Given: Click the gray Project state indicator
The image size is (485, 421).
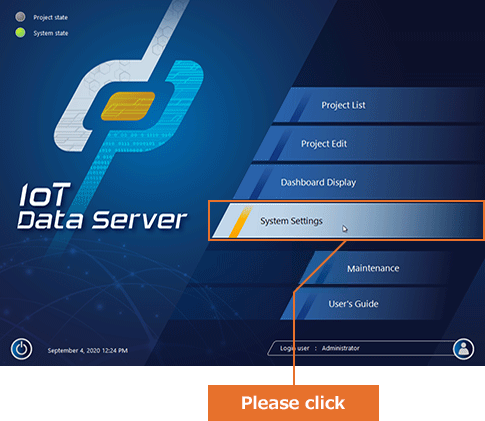Looking at the screenshot, I should [20, 17].
